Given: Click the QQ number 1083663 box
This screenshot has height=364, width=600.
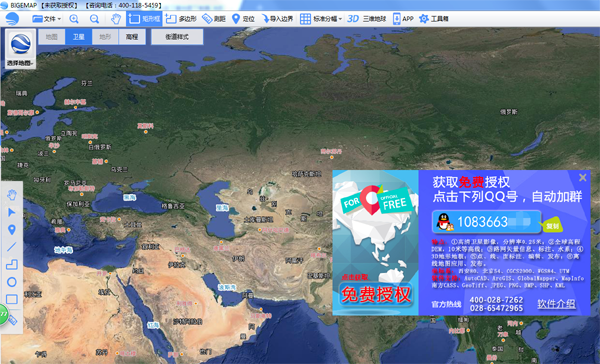Looking at the screenshot, I should (x=487, y=222).
